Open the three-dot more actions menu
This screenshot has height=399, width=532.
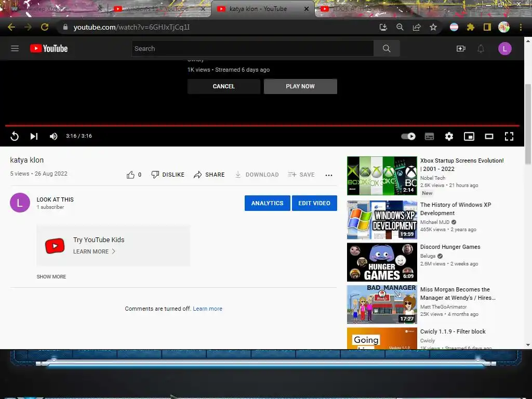coord(328,175)
